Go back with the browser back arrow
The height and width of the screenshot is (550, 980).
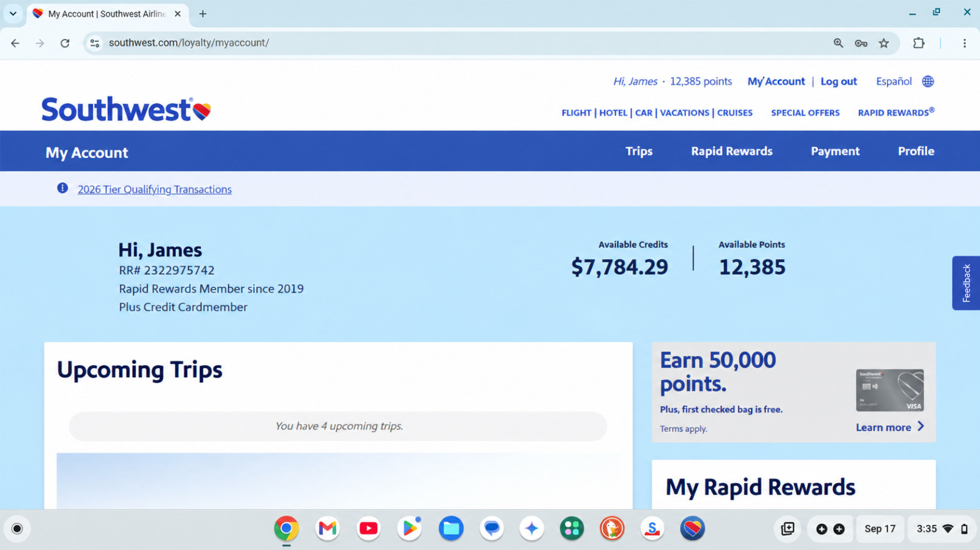15,43
